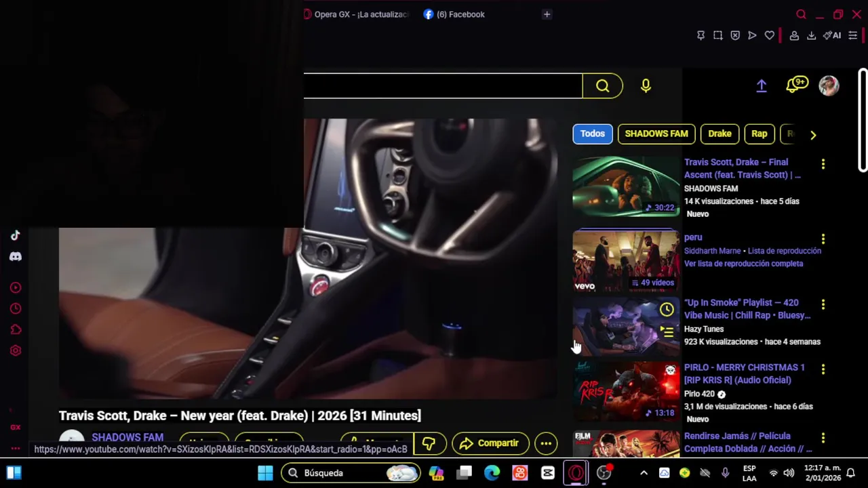Open options for PIRLO MERRY CHRISTMAS video

click(823, 369)
